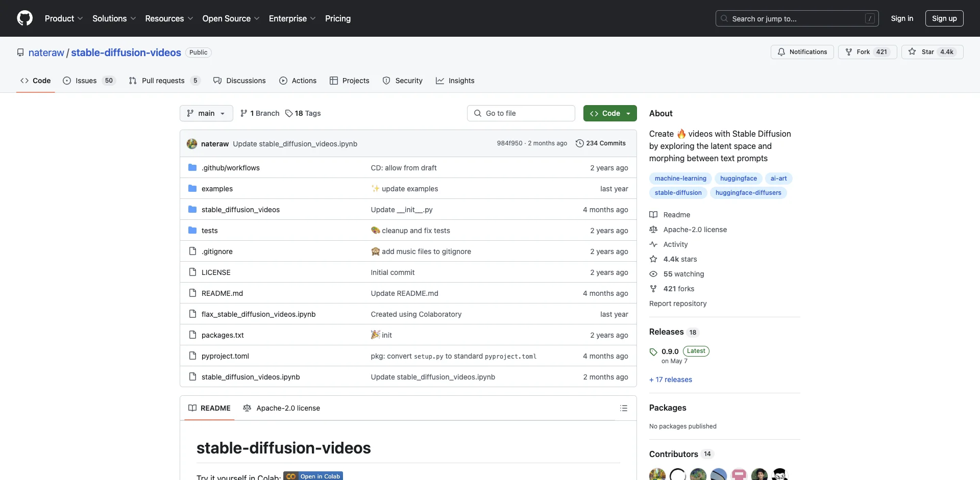Click the Sign in link

[x=902, y=18]
